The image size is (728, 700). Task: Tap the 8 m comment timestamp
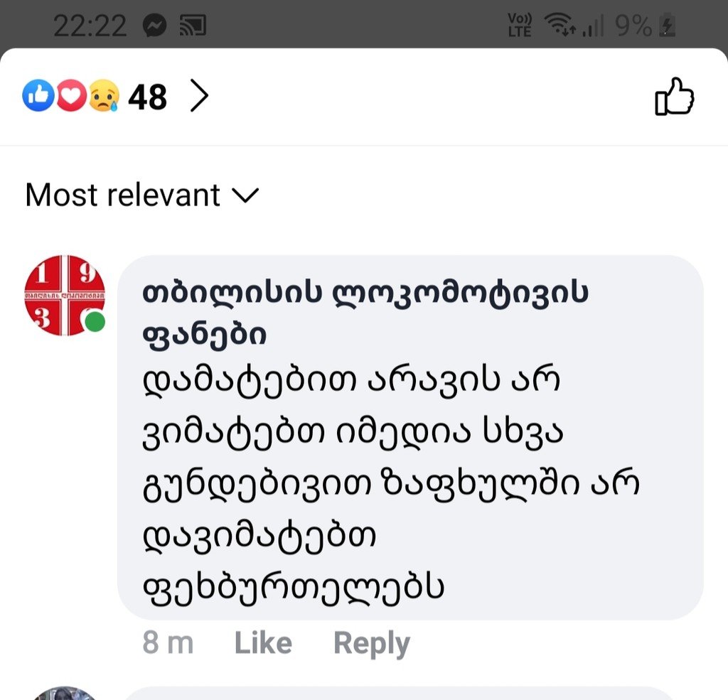pos(168,643)
